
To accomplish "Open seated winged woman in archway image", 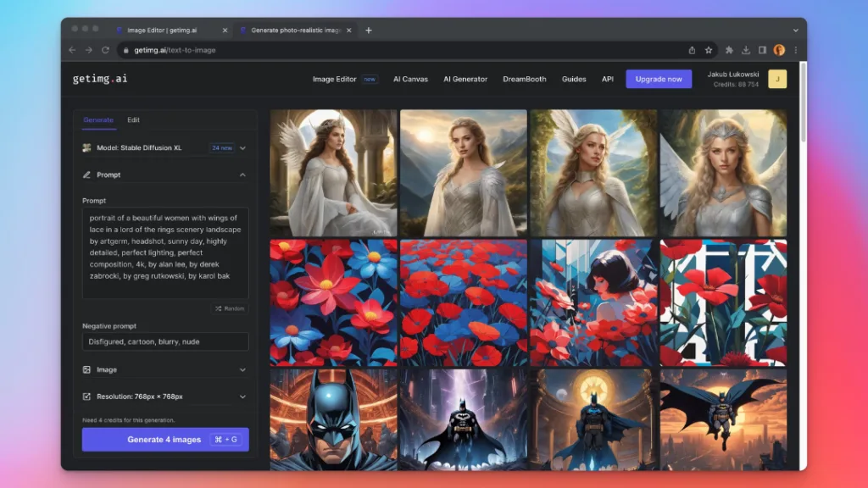I will [x=334, y=173].
